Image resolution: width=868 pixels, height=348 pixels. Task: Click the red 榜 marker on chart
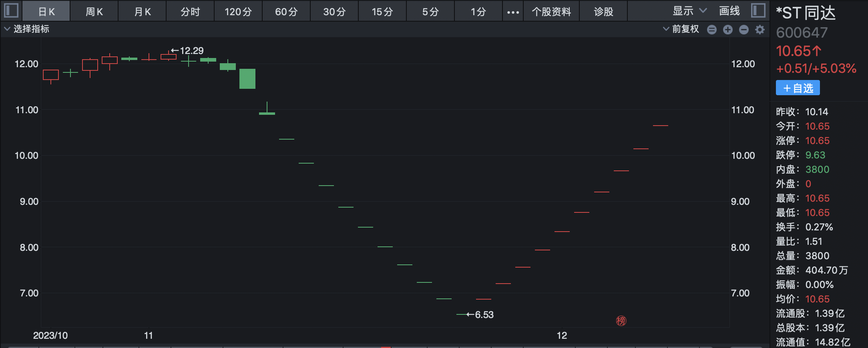tap(621, 321)
